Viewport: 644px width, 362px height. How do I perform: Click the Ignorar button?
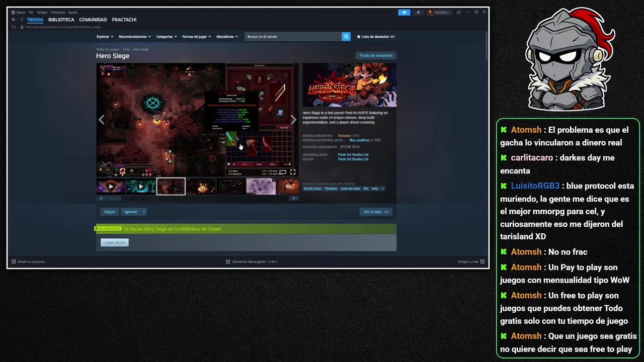(x=131, y=212)
